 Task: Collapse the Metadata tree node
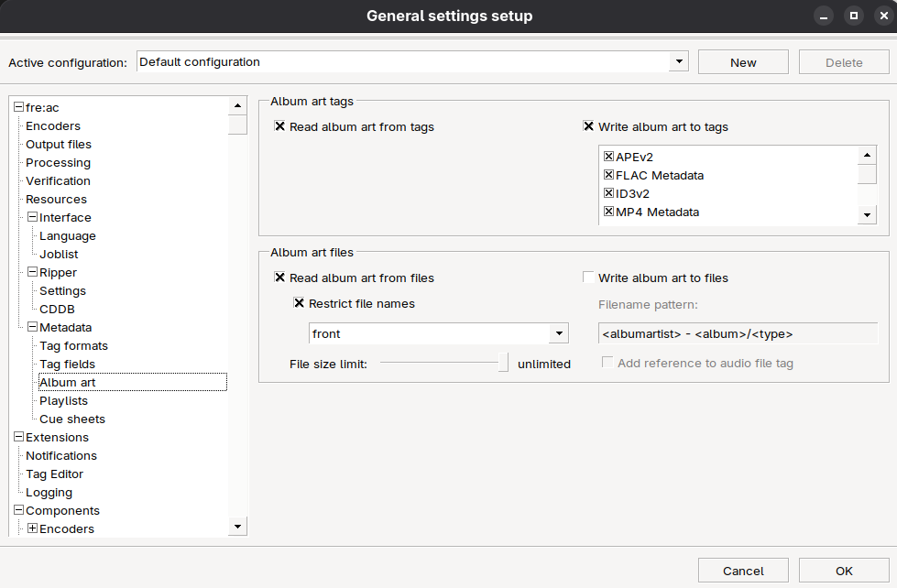coord(32,327)
